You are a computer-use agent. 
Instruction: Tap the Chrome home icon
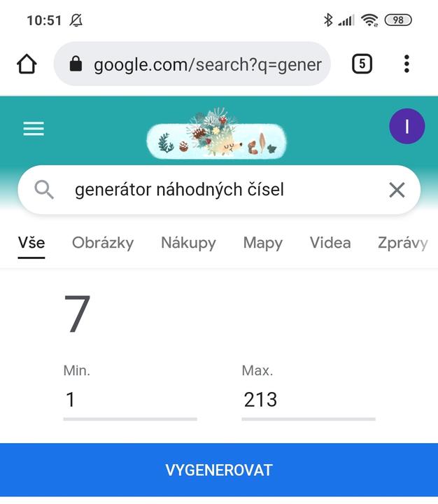(27, 64)
